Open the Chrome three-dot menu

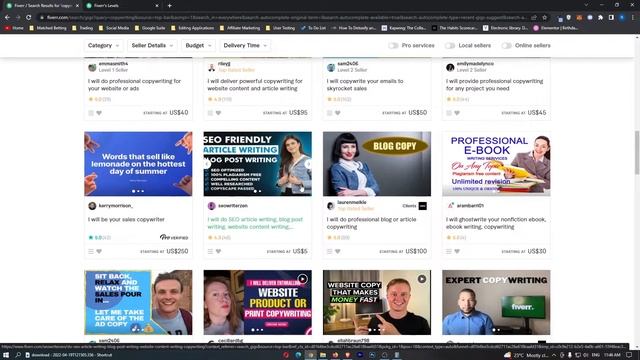633,18
